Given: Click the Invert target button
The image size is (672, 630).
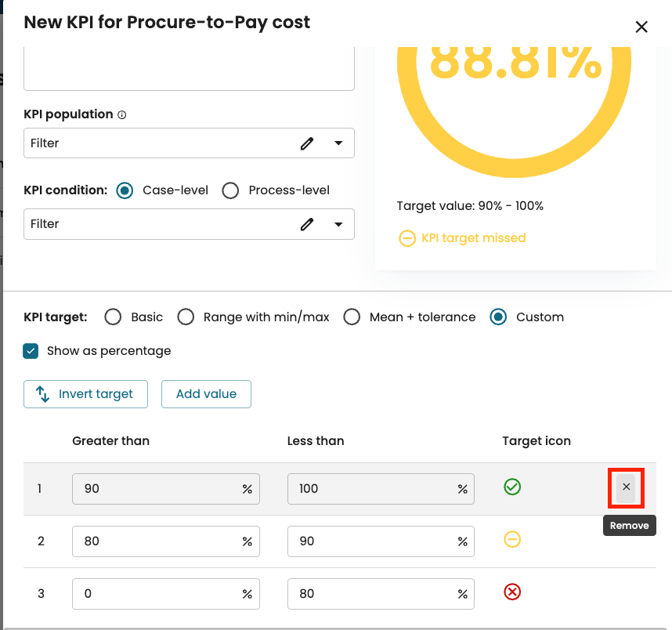Looking at the screenshot, I should tap(85, 394).
